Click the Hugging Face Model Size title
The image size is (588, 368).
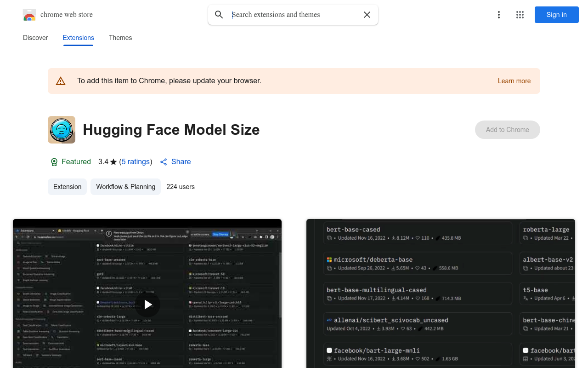coord(171,130)
